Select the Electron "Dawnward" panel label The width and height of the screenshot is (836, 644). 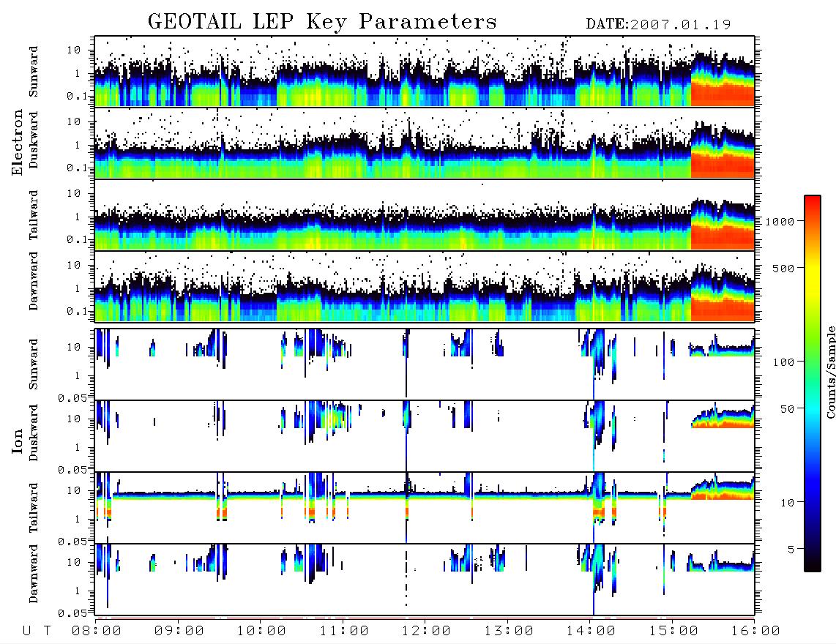pos(34,282)
